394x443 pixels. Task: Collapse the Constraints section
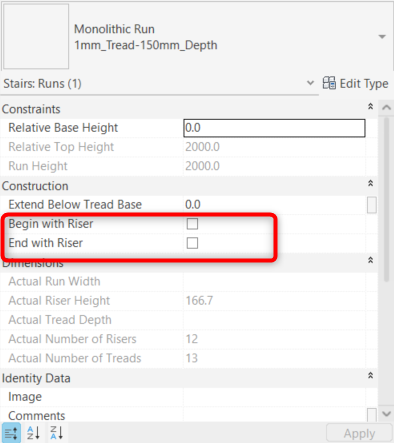[x=370, y=107]
